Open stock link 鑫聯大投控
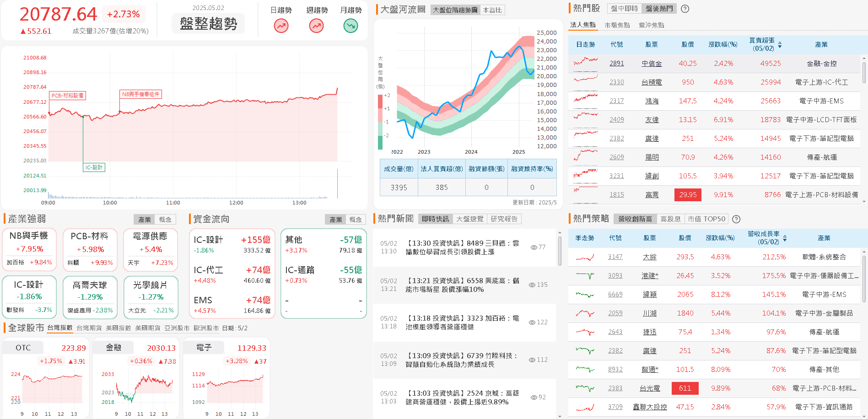Viewport: 868px width, 419px height. 650,407
